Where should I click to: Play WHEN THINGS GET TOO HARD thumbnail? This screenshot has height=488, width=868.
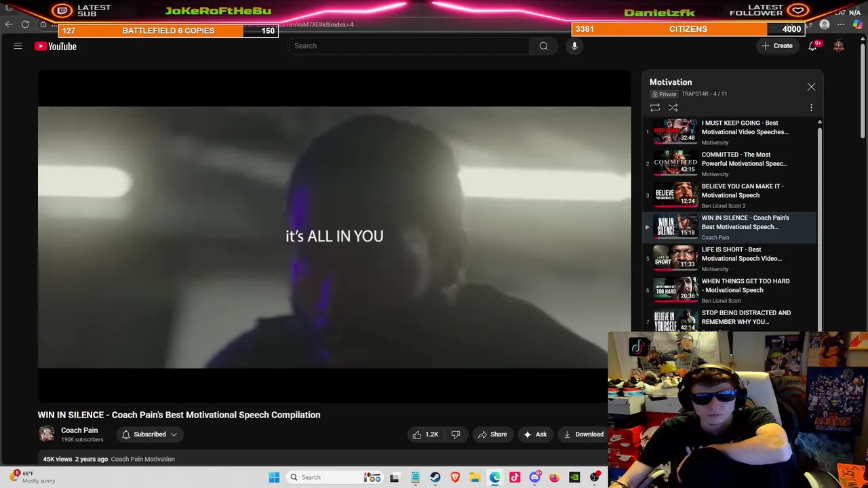[675, 289]
